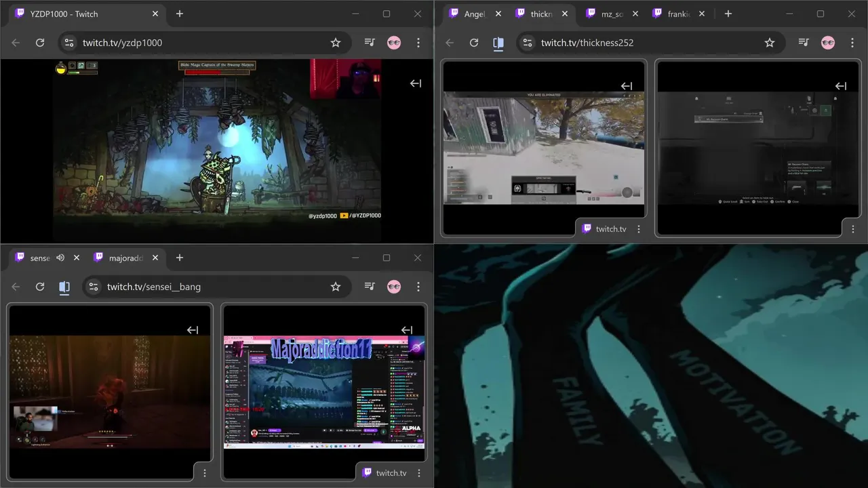Reload the thickness252 page

(474, 43)
